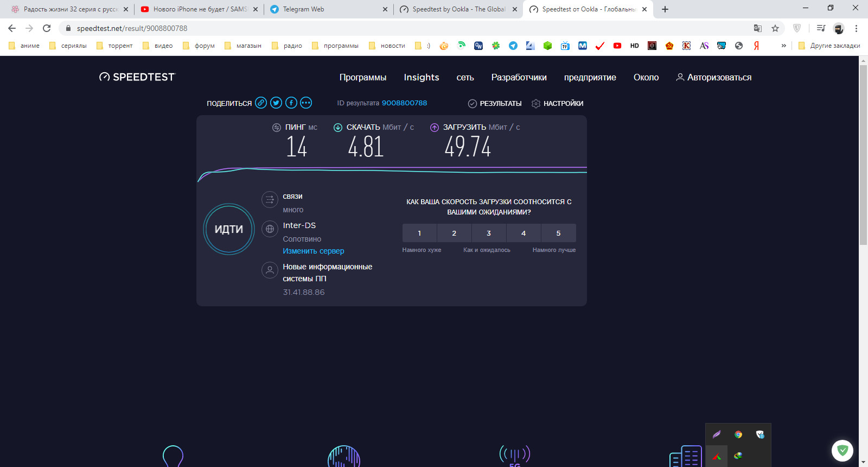Rate download speed as 3 (as expected)
This screenshot has width=868, height=467.
489,233
